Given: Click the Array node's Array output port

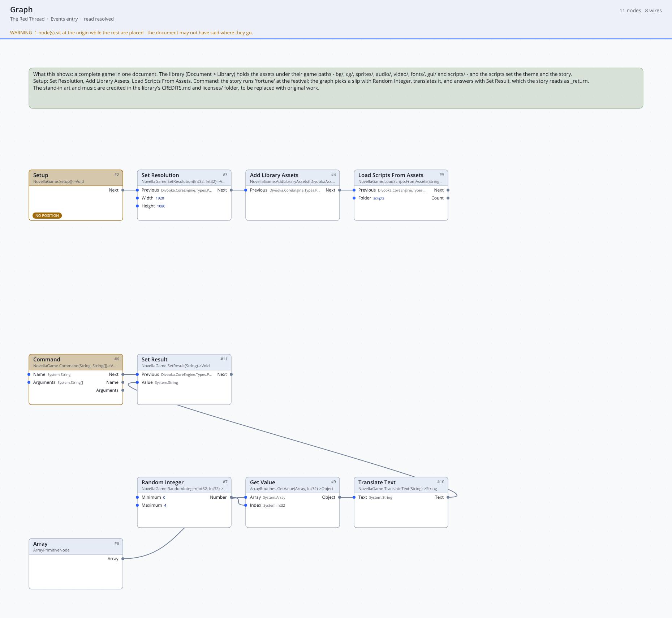Looking at the screenshot, I should (x=123, y=559).
